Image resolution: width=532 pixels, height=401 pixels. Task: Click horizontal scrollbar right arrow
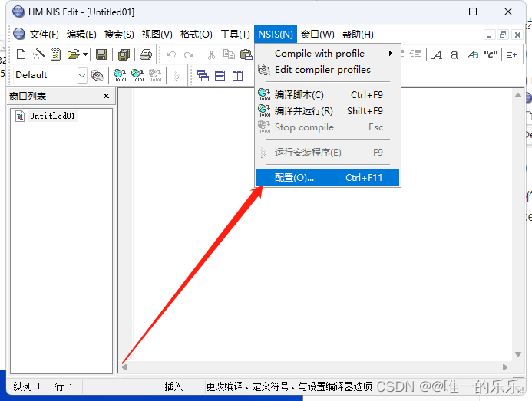point(505,367)
